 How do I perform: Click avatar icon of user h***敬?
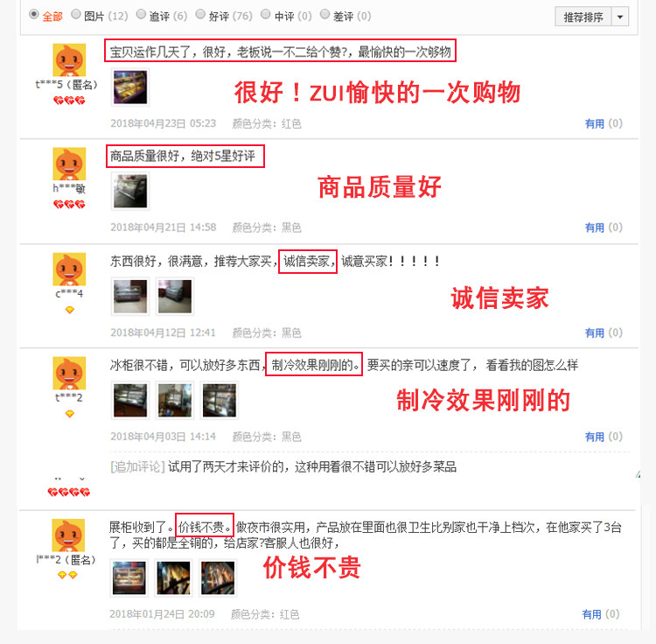tap(69, 164)
